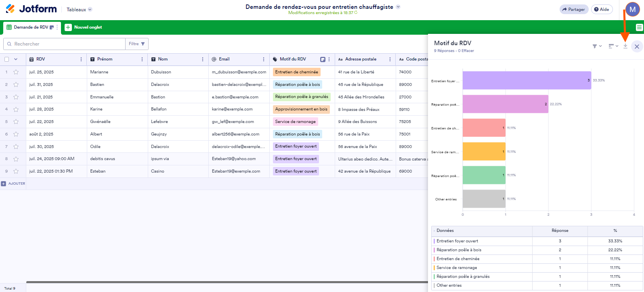
Task: Expand the form title dropdown arrow
Action: click(398, 7)
